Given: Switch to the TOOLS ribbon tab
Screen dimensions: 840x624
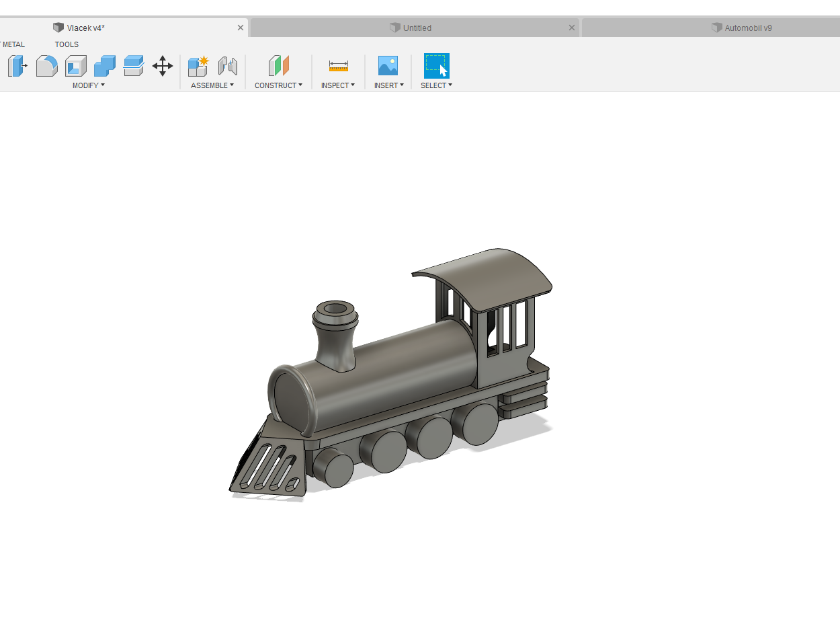Looking at the screenshot, I should 66,44.
